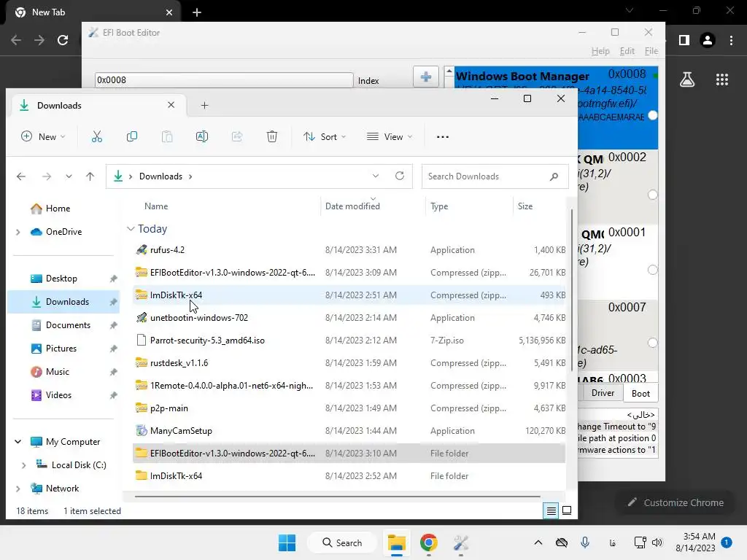Image resolution: width=747 pixels, height=560 pixels.
Task: Click the horizontal scrollbar under file list
Action: pos(337,496)
